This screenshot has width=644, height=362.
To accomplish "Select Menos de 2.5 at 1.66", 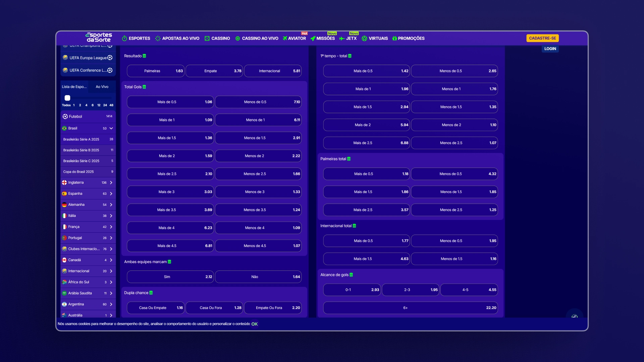I will [x=258, y=174].
